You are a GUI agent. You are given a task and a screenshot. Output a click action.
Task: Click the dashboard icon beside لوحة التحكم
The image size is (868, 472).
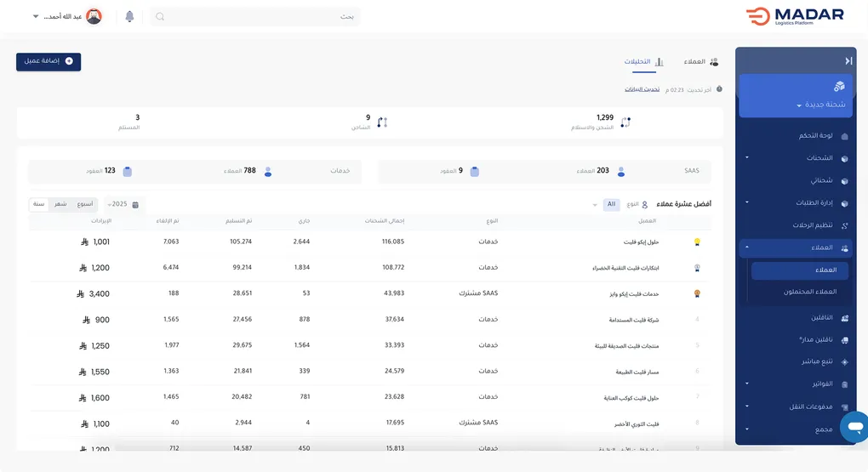[844, 136]
